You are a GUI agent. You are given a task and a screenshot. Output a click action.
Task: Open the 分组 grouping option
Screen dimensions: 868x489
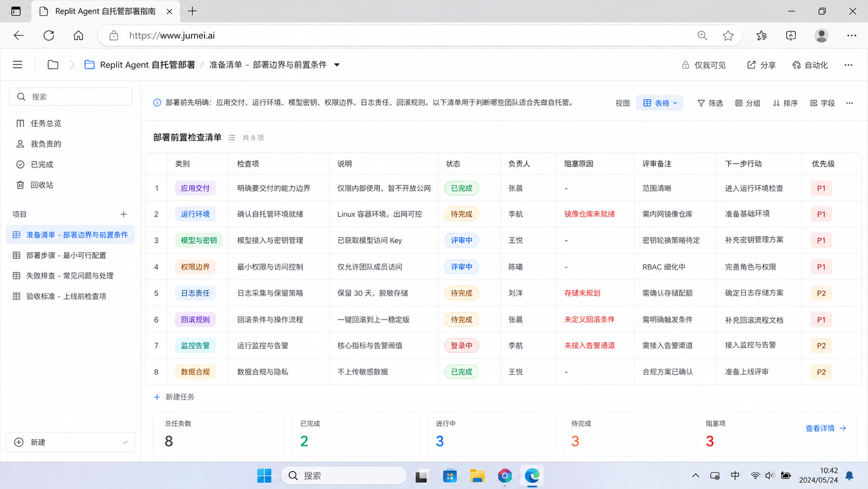tap(748, 103)
